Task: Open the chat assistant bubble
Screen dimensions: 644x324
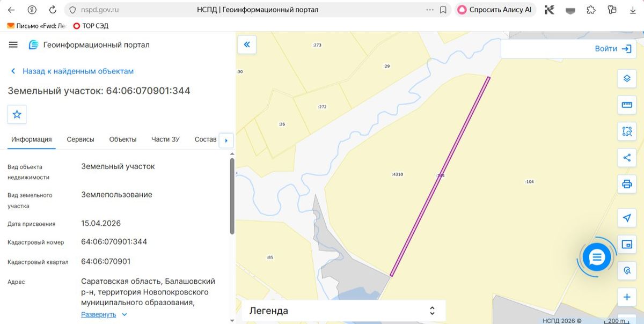Action: click(x=596, y=258)
